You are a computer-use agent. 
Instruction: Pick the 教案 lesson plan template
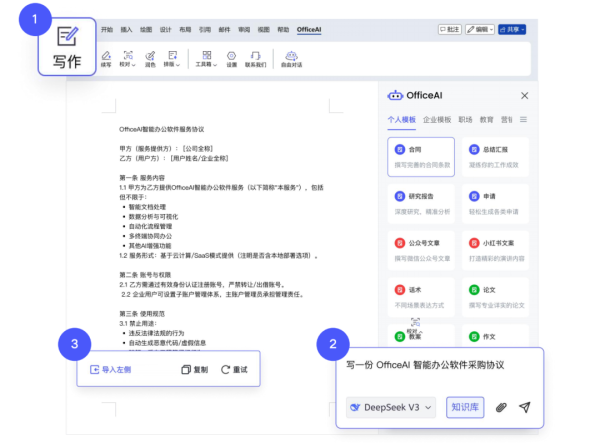pyautogui.click(x=421, y=336)
